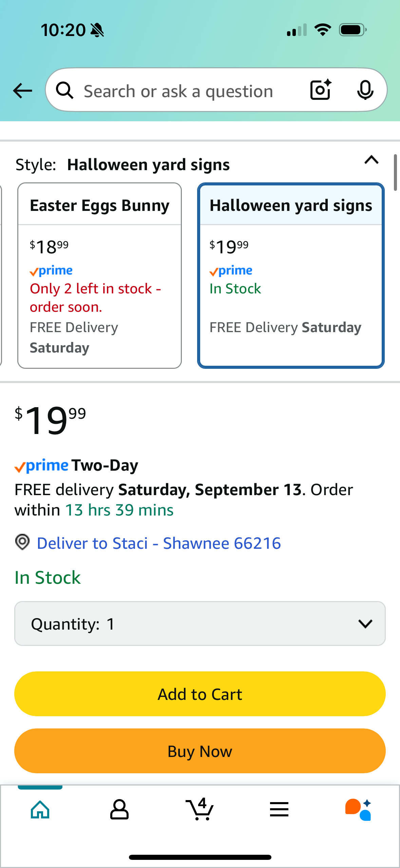
Task: Open the shopping cart with 4 items
Action: [x=199, y=809]
